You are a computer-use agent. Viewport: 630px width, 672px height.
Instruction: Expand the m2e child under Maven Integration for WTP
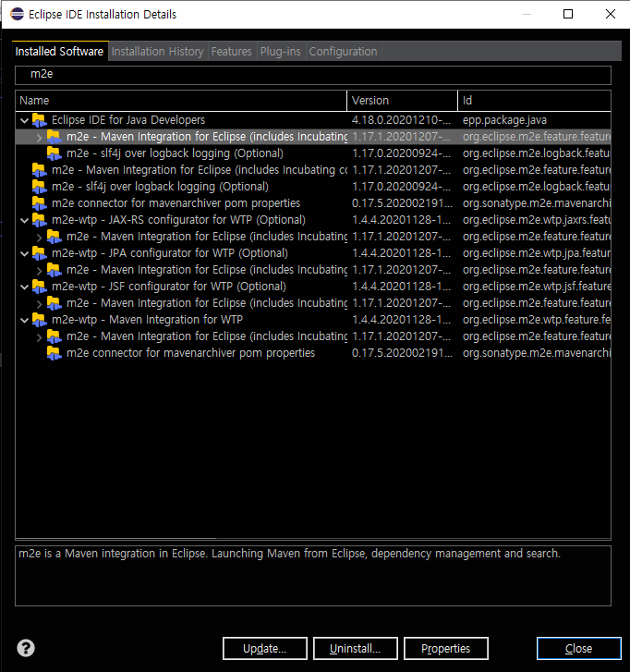click(x=39, y=337)
